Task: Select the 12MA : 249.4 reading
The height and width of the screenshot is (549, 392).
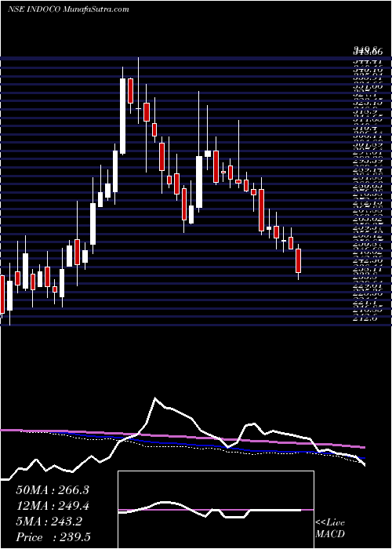Action: (x=53, y=506)
